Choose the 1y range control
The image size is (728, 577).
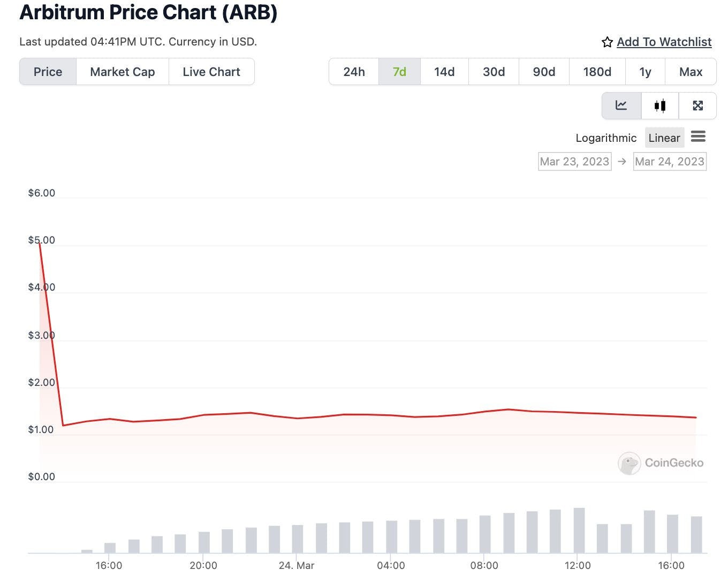[644, 71]
